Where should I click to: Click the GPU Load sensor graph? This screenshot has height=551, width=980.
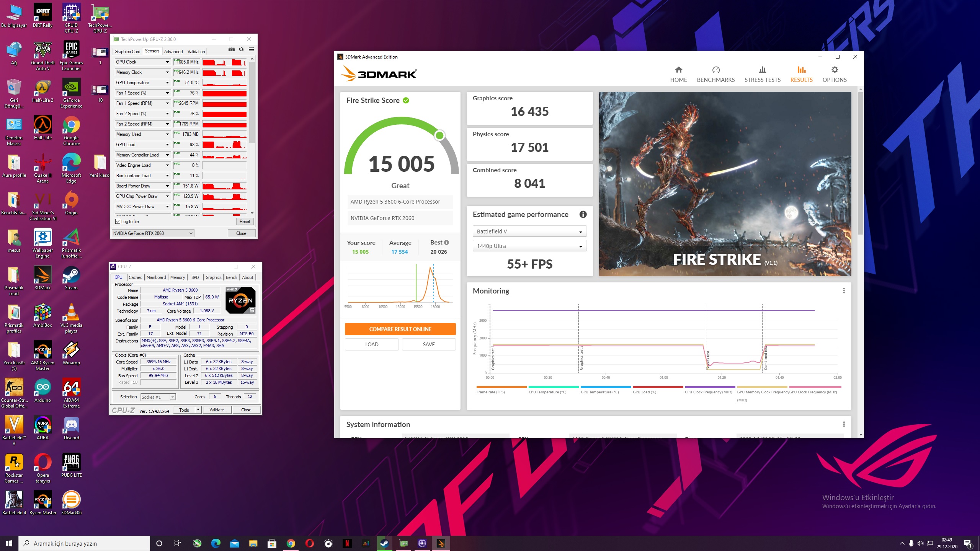(224, 145)
